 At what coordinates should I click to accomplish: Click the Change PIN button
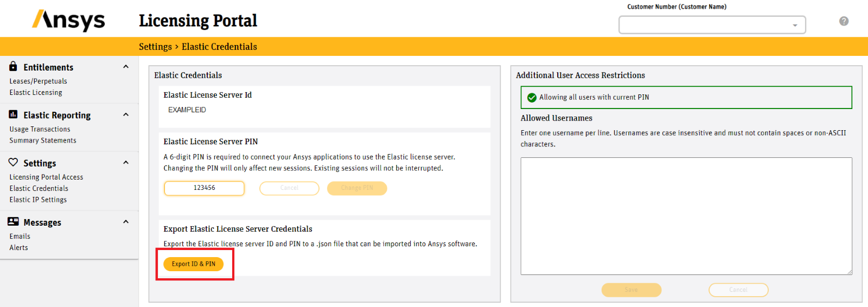coord(357,188)
